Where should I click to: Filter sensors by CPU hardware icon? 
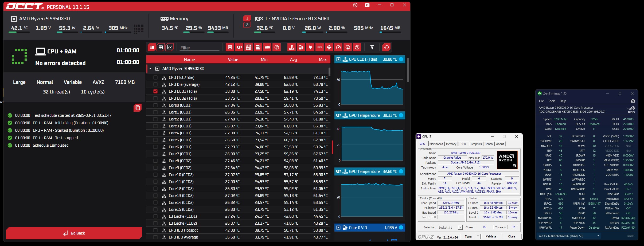(230, 47)
